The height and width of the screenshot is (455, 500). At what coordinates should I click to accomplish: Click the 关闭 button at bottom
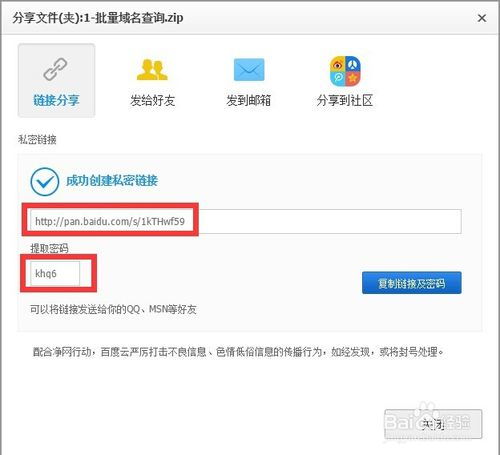(x=433, y=424)
